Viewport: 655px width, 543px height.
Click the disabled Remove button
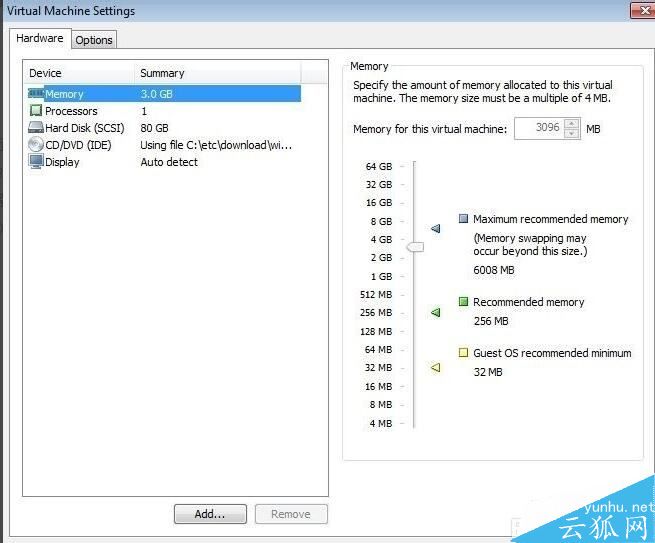[291, 514]
